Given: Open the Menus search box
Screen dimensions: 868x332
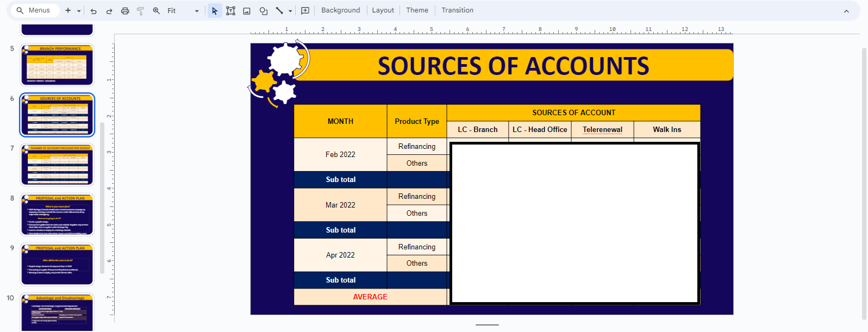Looking at the screenshot, I should [x=35, y=10].
